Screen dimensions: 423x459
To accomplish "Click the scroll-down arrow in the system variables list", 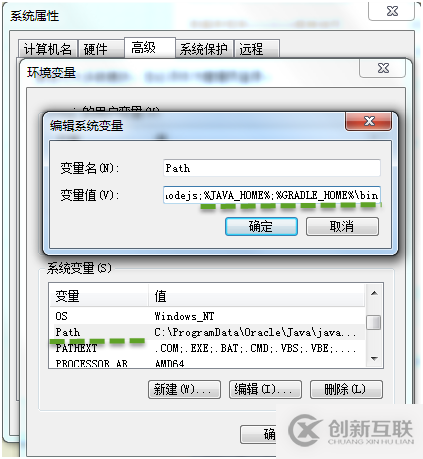I will pos(374,359).
